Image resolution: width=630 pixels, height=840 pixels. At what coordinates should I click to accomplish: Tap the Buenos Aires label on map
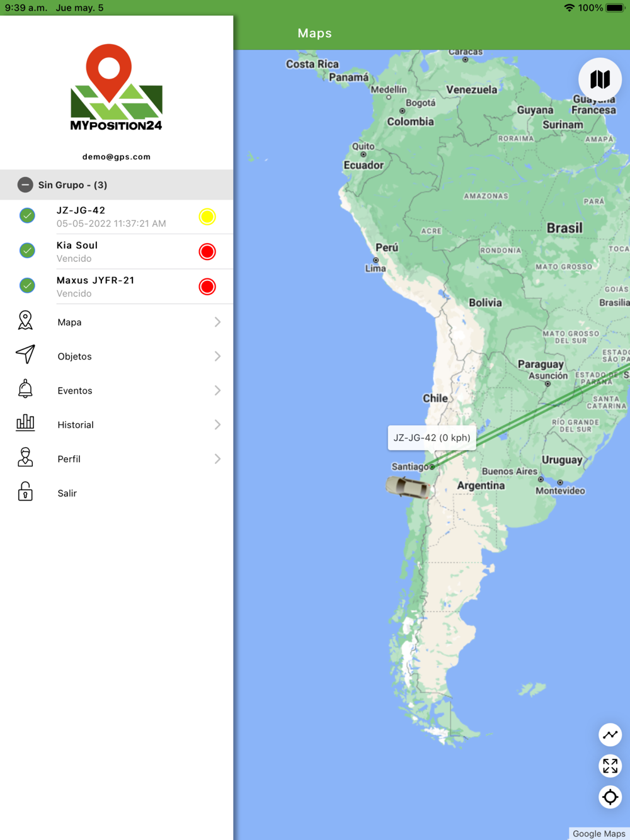(x=510, y=471)
